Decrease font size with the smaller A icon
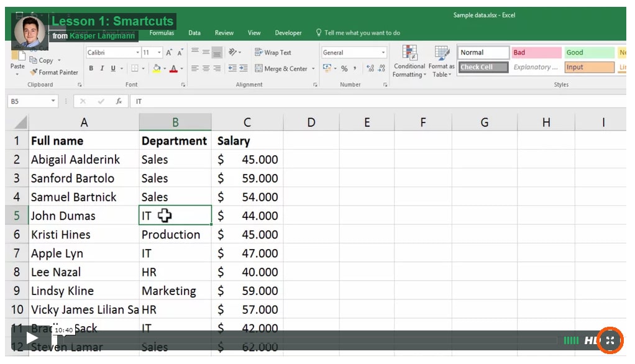Image resolution: width=635 pixels, height=364 pixels. coord(180,52)
